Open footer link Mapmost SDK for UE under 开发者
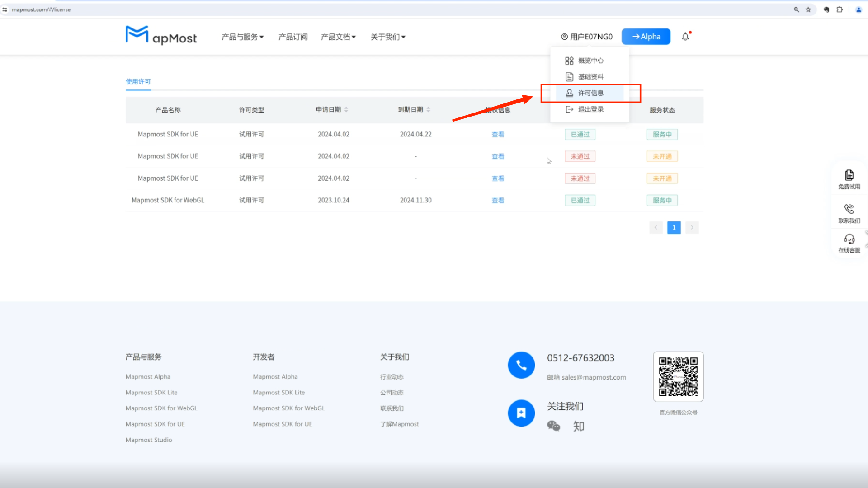The width and height of the screenshot is (868, 488). [283, 424]
